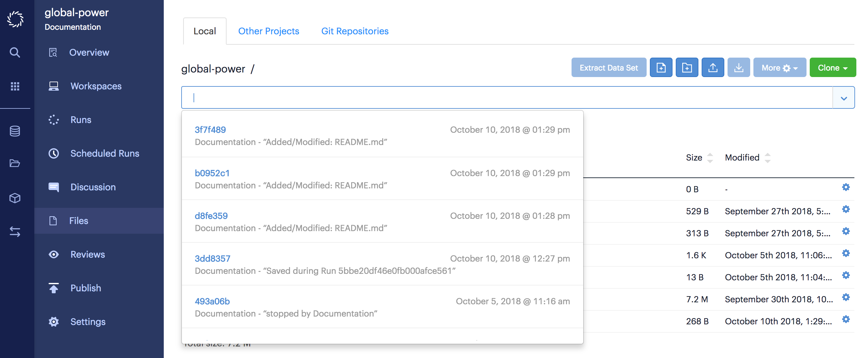Screen dimensions: 868x358
Task: Switch to the Other Projects tab
Action: 269,30
